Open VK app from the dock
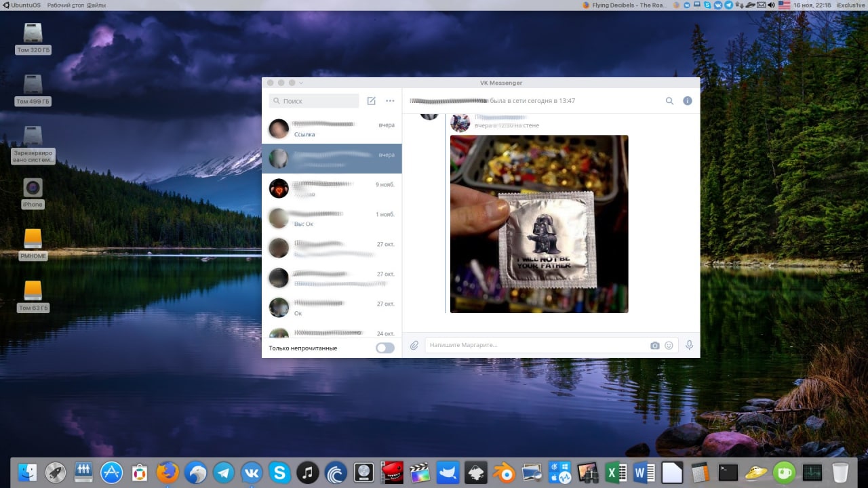This screenshot has width=868, height=488. 252,472
